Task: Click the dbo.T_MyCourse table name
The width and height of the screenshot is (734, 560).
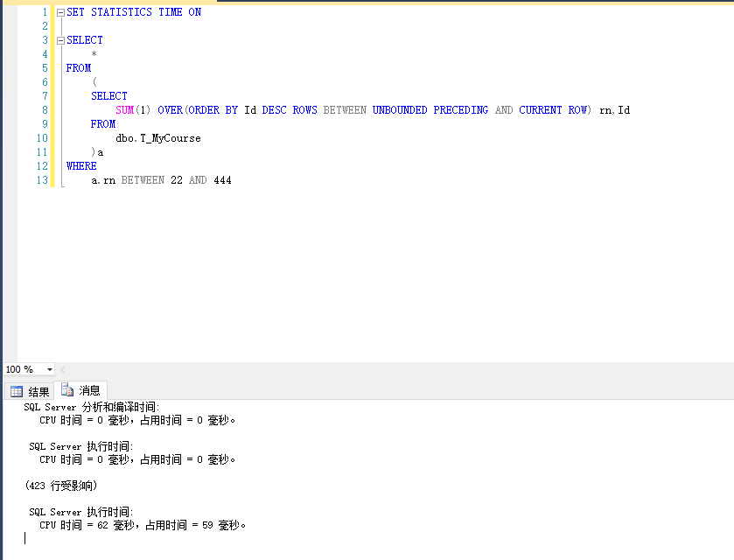Action: [157, 138]
